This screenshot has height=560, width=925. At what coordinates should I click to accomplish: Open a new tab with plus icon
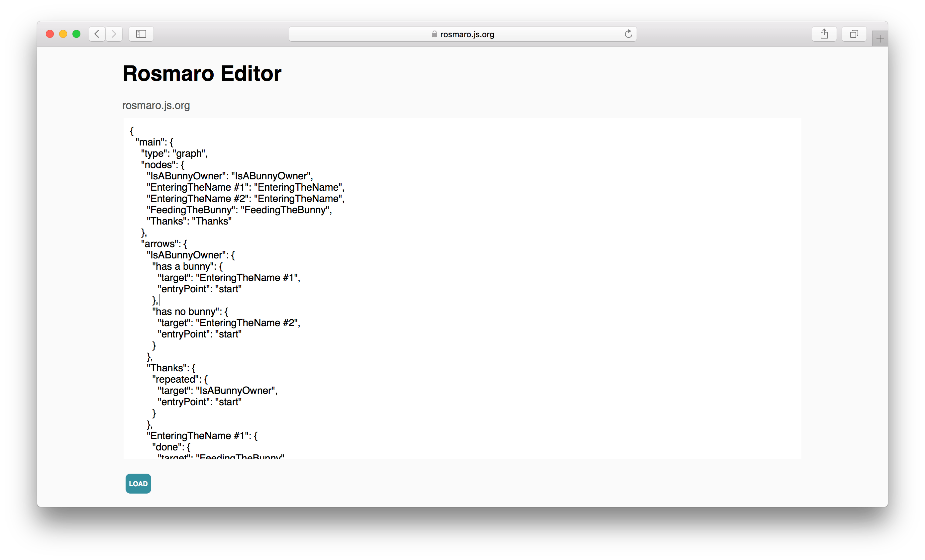point(879,39)
